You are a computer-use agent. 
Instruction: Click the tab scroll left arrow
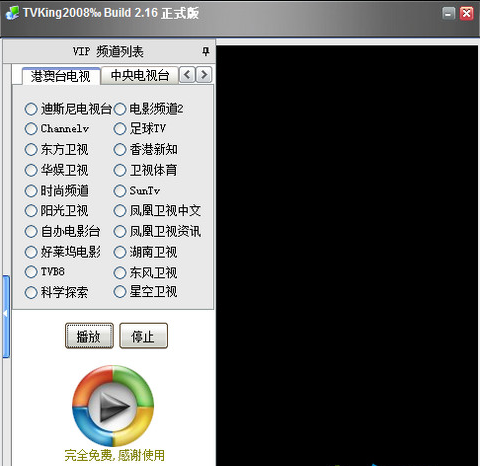[187, 75]
